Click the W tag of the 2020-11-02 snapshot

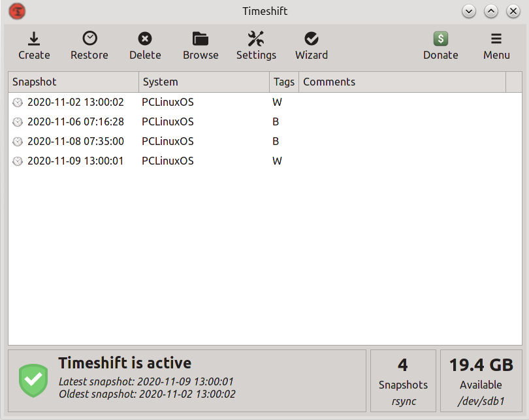277,102
